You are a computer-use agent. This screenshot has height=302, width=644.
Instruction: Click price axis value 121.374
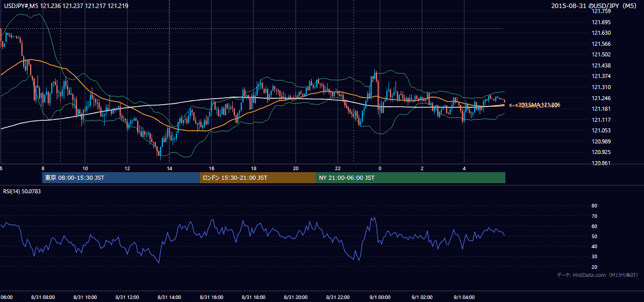[x=601, y=77]
